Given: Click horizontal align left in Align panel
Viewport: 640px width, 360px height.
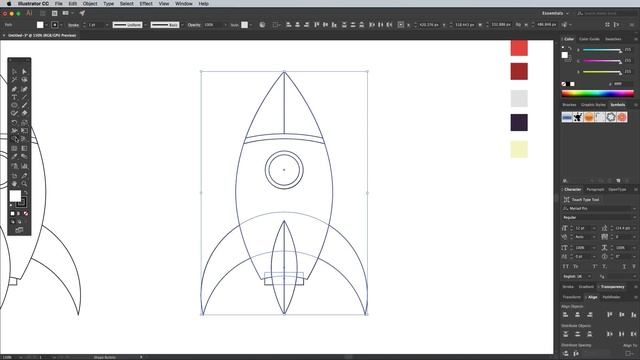Looking at the screenshot, I should tap(565, 314).
